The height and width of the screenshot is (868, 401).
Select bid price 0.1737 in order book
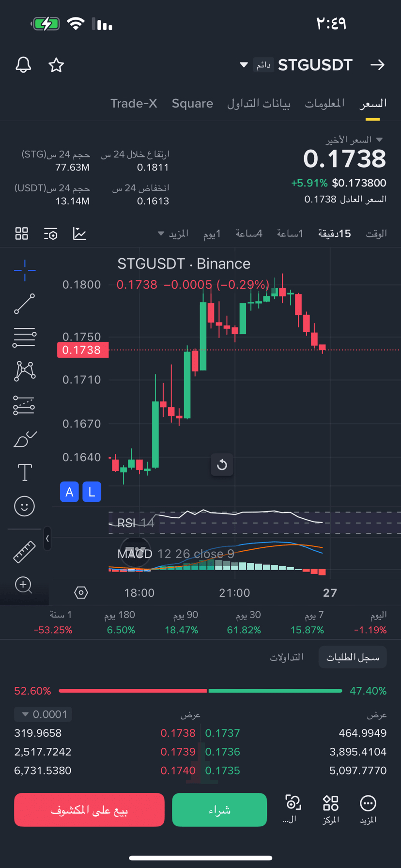point(223,733)
